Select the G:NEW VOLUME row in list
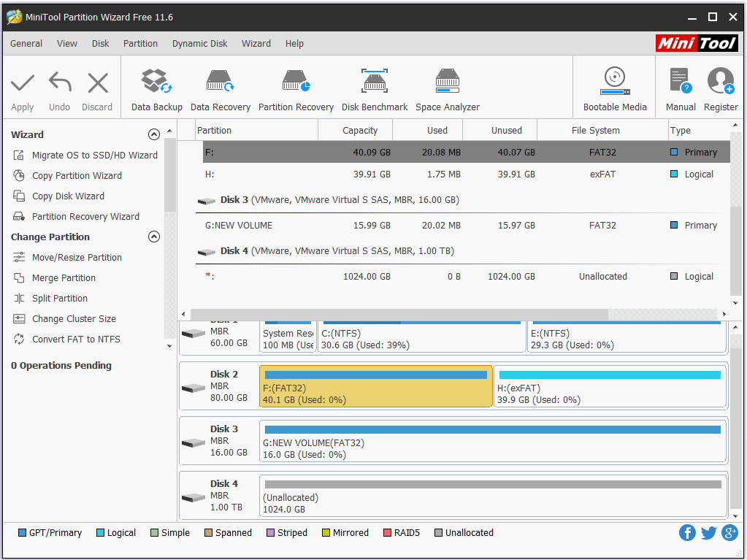747x560 pixels. point(463,225)
